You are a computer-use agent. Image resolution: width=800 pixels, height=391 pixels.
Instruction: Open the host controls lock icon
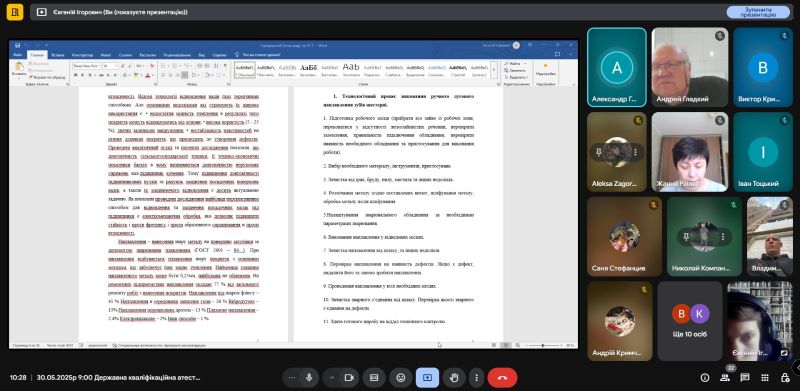point(785,378)
